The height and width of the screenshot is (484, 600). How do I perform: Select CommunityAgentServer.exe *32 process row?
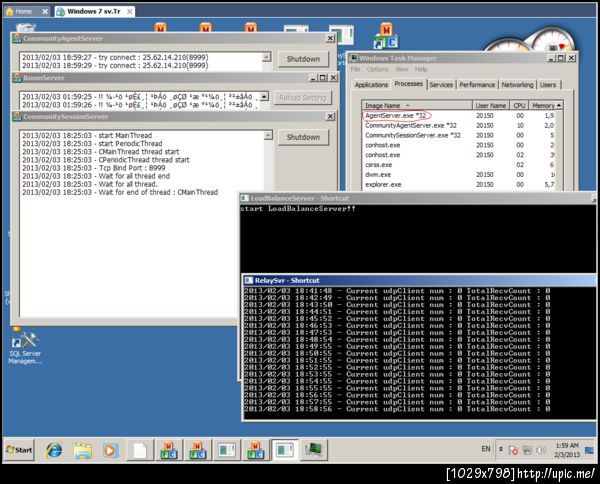(x=458, y=125)
